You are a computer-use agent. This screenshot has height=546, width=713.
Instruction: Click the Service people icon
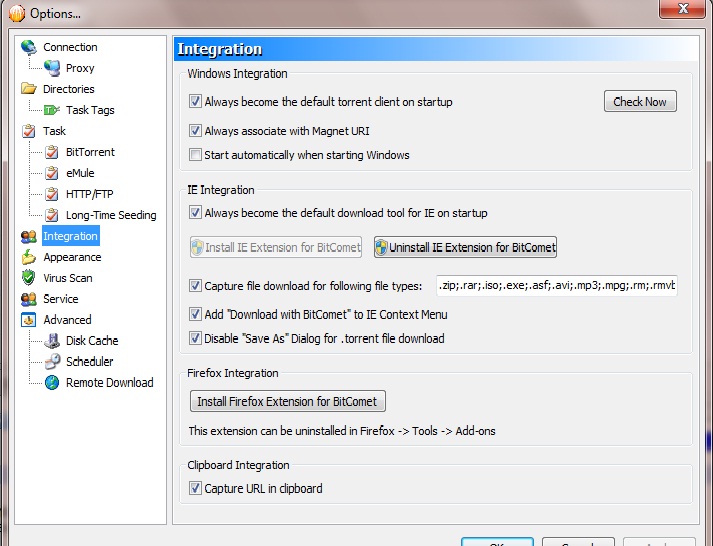[29, 299]
